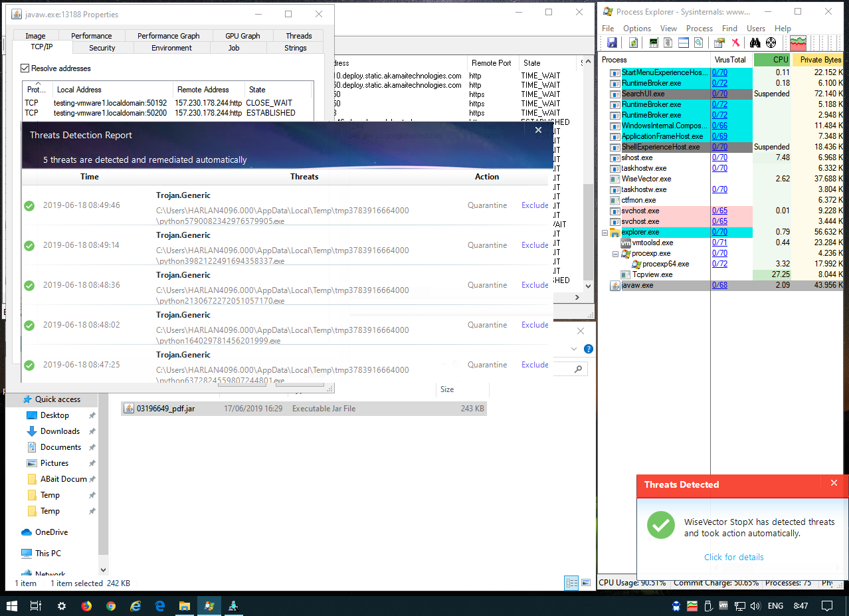Open Quick access in the navigation pane
Image resolution: width=849 pixels, height=616 pixels.
[x=58, y=399]
